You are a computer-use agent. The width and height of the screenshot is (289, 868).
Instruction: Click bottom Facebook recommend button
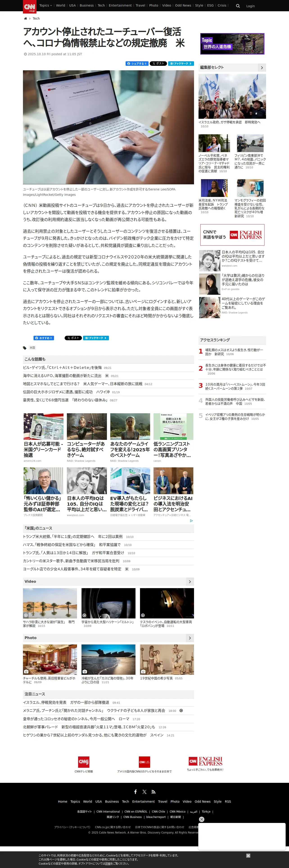(44, 338)
